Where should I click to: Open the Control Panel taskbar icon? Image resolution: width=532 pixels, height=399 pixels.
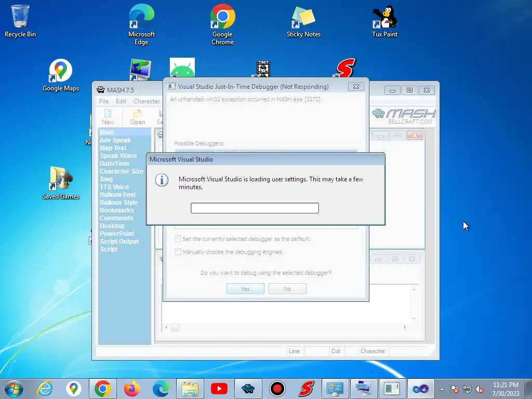coord(335,389)
